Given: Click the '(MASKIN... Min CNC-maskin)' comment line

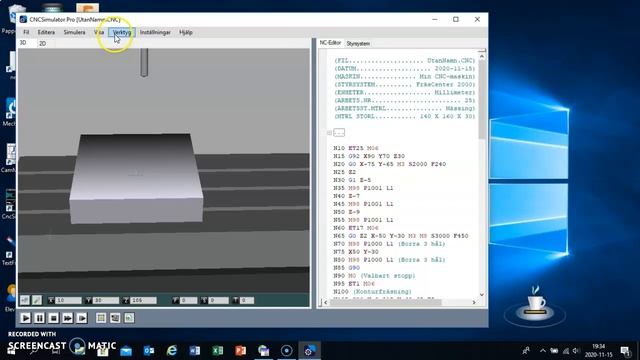Looking at the screenshot, I should pyautogui.click(x=404, y=76).
